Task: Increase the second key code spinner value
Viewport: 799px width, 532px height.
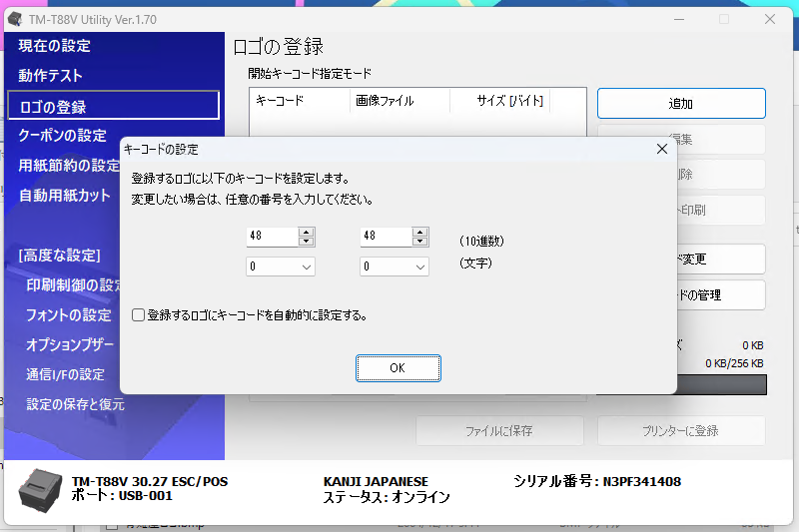Action: point(419,232)
